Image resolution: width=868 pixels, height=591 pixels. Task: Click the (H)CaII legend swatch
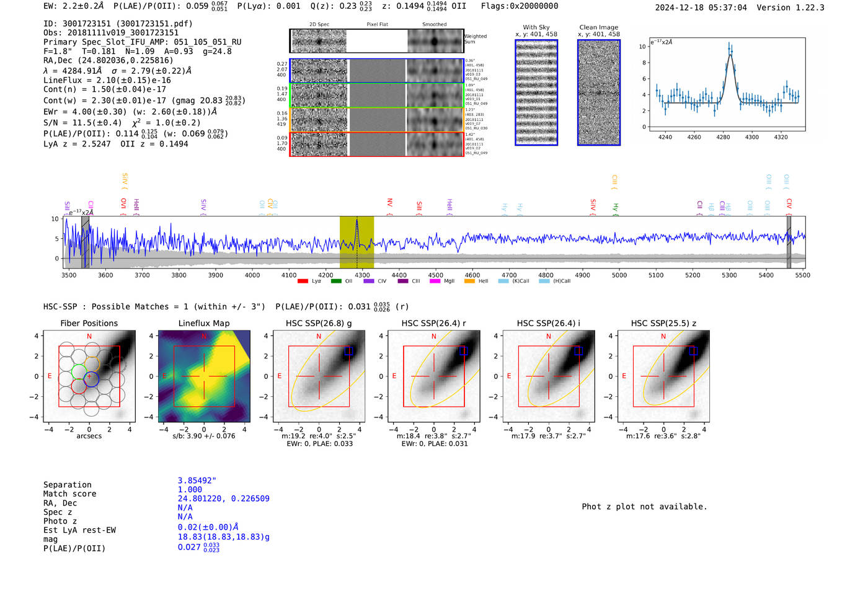pos(544,281)
